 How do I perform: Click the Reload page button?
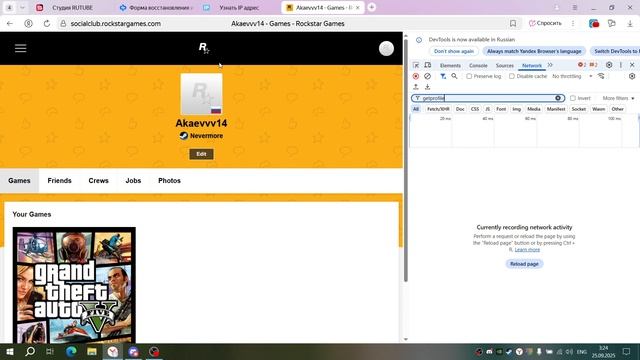click(524, 264)
